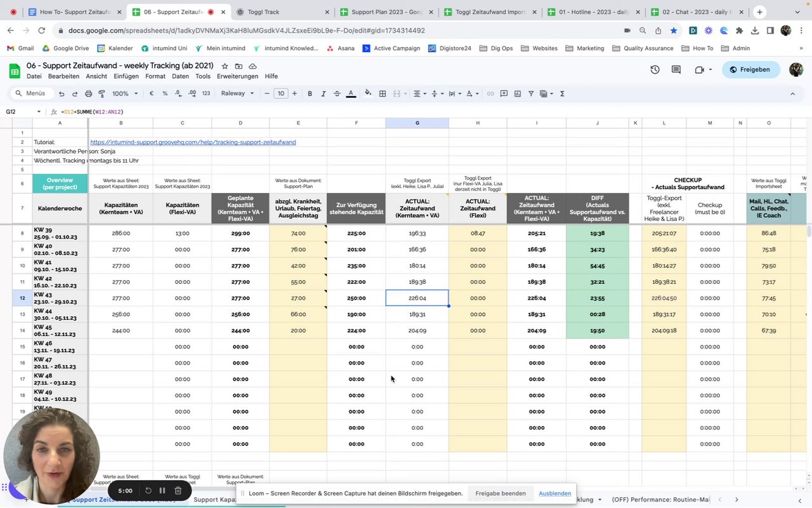Select the KW 45 row header cell
The height and width of the screenshot is (508, 812).
pyautogui.click(x=60, y=330)
